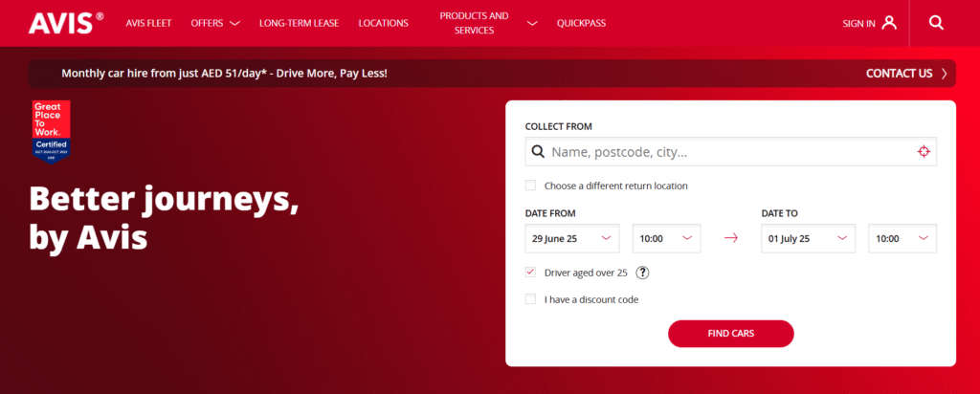Open the Offers menu item
The image size is (980, 394).
[207, 23]
